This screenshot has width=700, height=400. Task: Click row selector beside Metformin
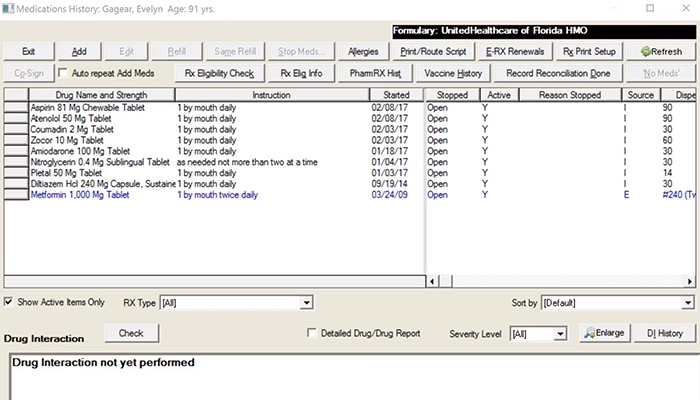(16, 195)
